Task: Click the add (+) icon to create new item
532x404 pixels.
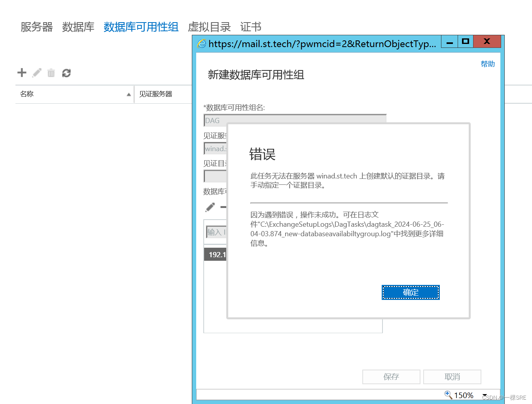Action: click(x=21, y=73)
